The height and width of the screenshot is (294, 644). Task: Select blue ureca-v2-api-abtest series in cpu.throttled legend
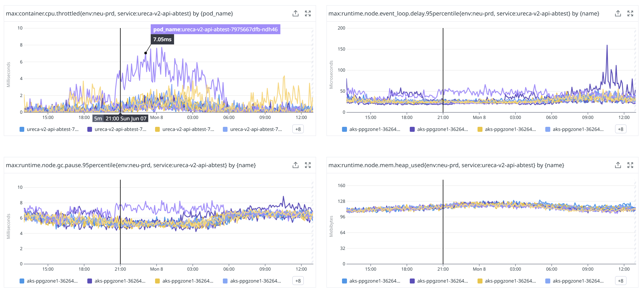(49, 129)
